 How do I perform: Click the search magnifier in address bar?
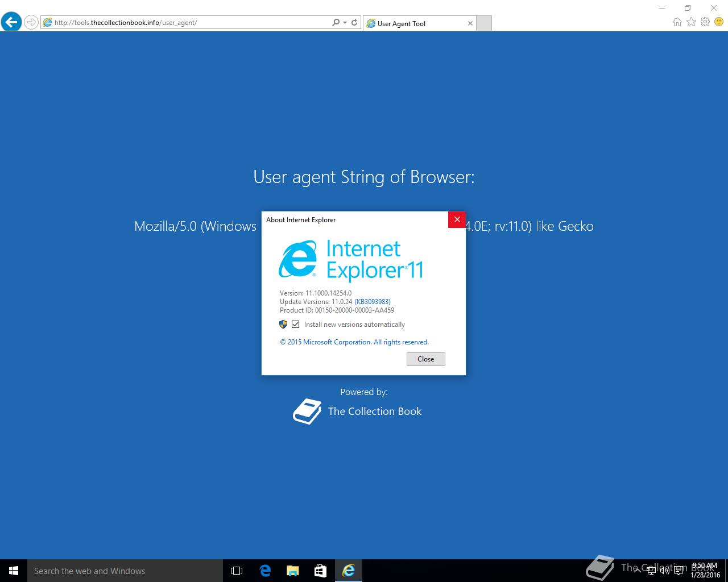tap(336, 23)
